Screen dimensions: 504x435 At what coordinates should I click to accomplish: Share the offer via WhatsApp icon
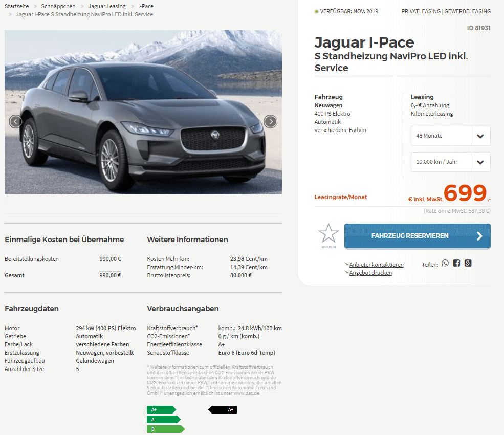tap(445, 264)
